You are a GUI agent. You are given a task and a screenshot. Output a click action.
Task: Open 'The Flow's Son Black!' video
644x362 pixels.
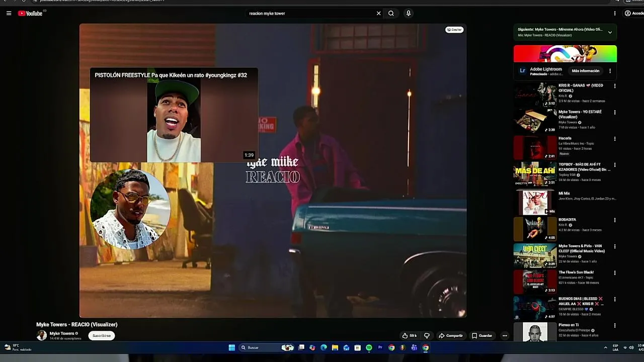click(535, 282)
